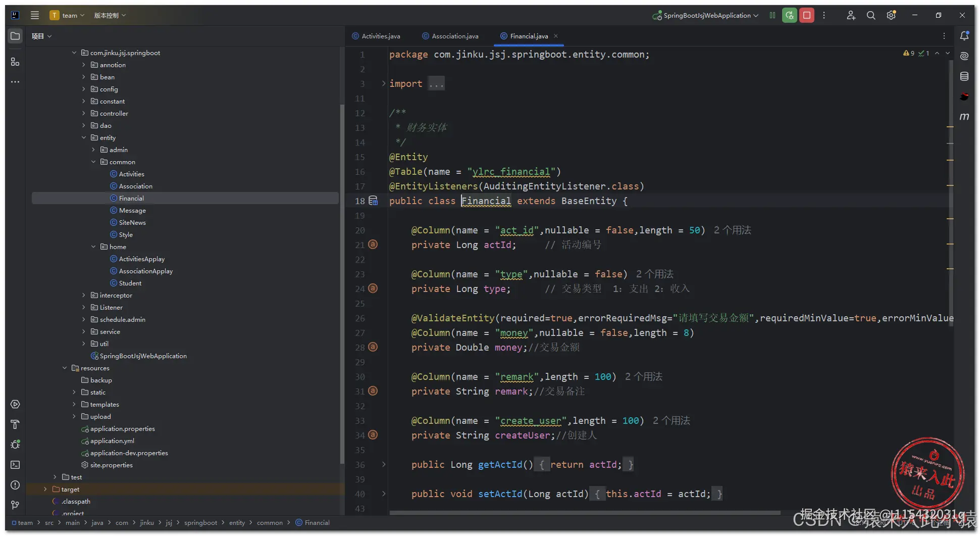980x536 pixels.
Task: Open Notifications bell panel
Action: (x=964, y=36)
